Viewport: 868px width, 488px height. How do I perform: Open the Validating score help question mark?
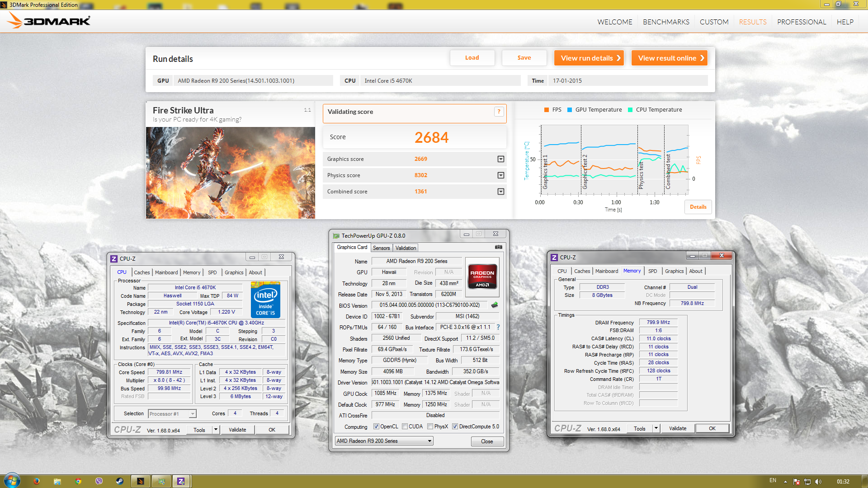point(499,112)
